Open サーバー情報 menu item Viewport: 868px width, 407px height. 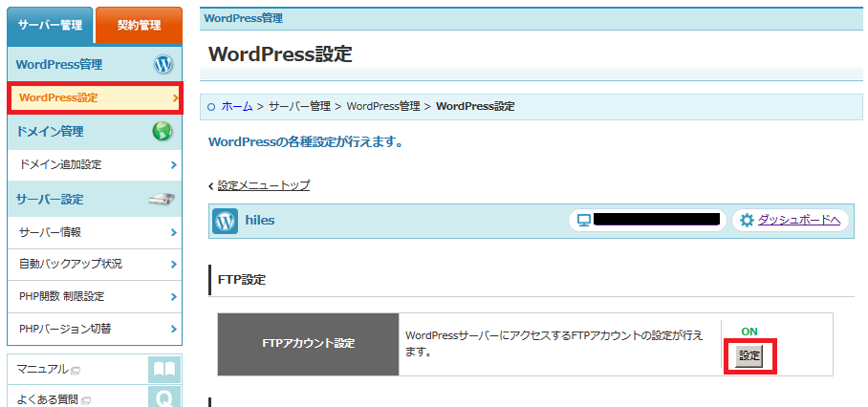[95, 232]
